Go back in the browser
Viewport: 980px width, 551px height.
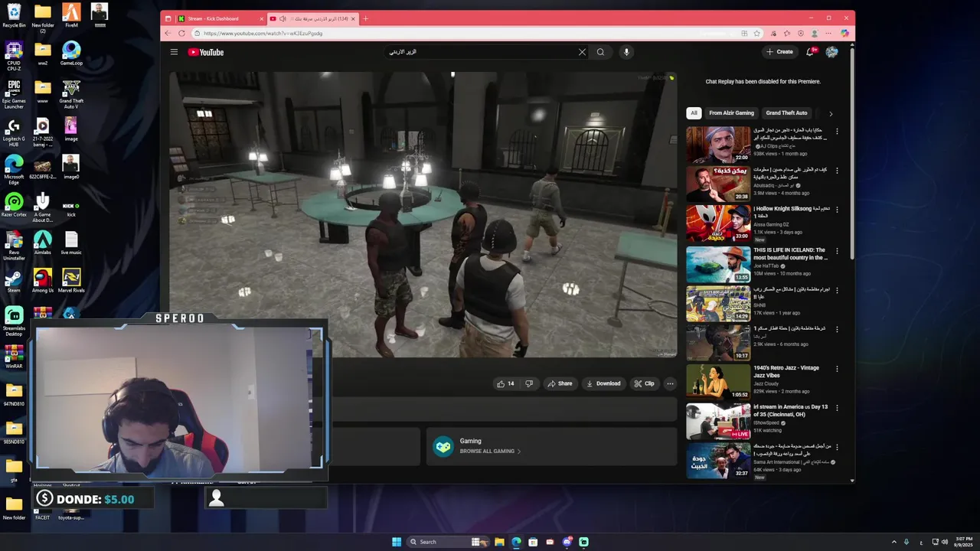(168, 33)
